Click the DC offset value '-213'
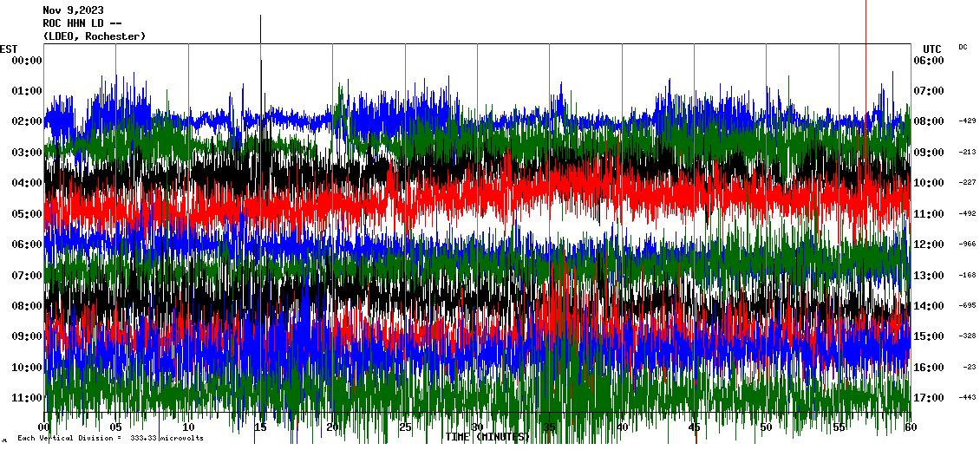This screenshot has width=980, height=450. (x=968, y=152)
